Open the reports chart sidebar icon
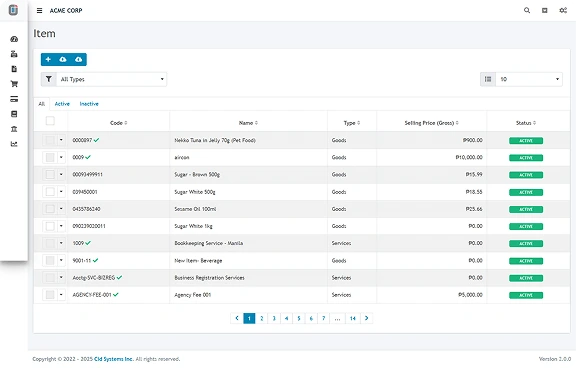576x368 pixels. tap(14, 144)
